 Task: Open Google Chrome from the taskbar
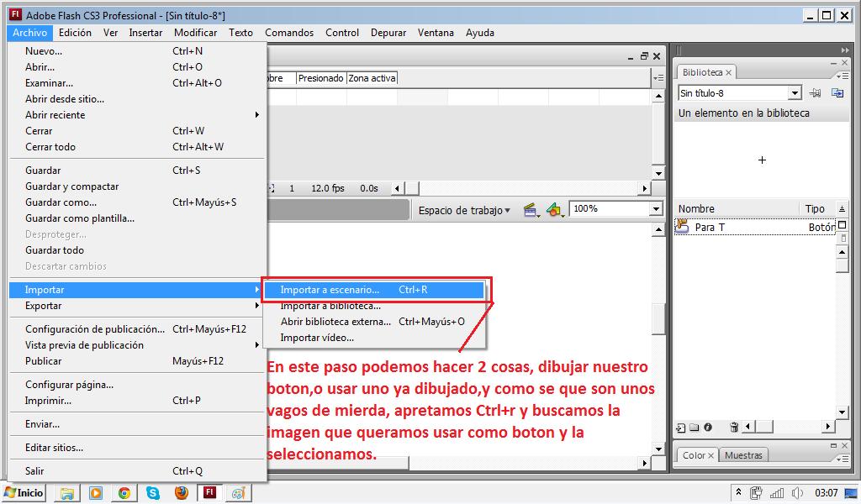tap(124, 493)
